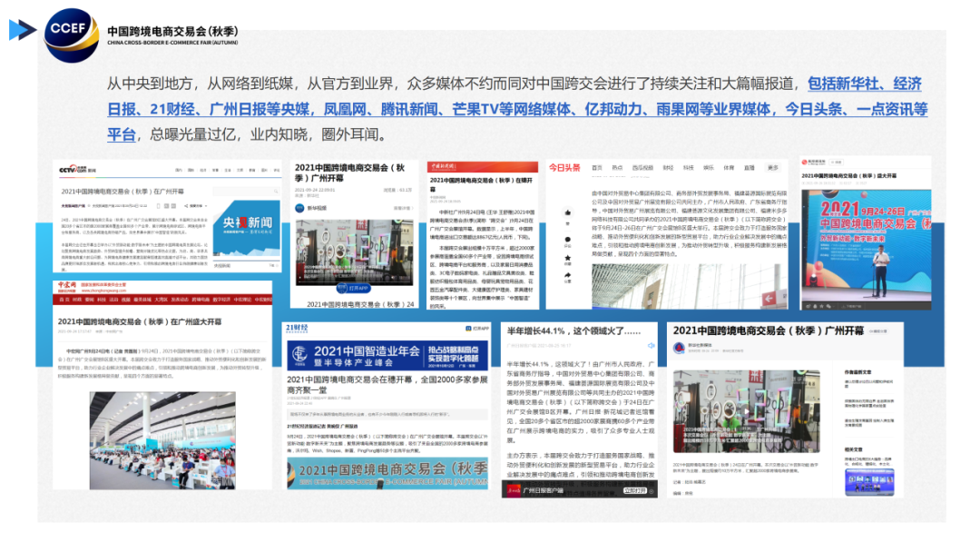Click the 广州日报客户端 label in bottom banner
980x552 pixels.
point(543,491)
